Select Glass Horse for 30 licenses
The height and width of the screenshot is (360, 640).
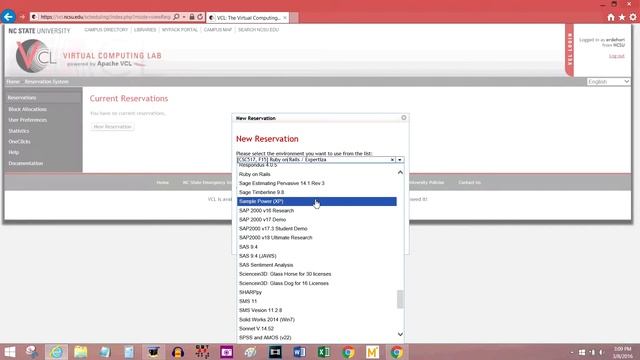point(317,274)
